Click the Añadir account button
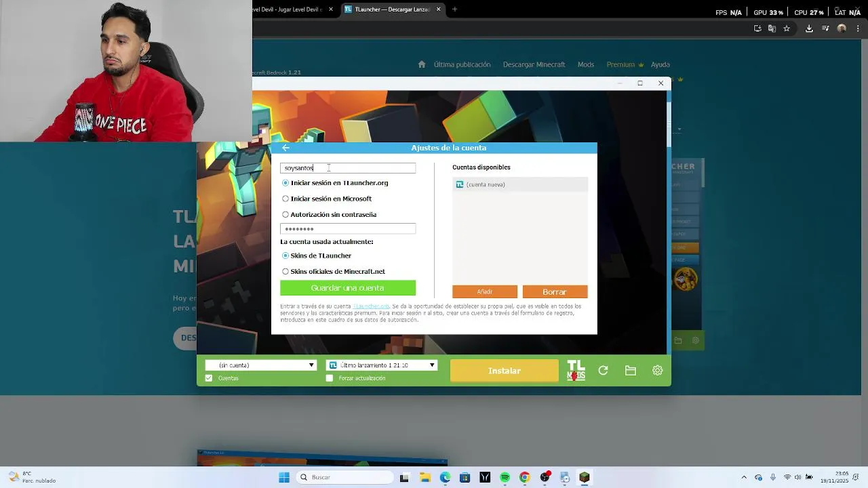The width and height of the screenshot is (868, 488). click(485, 291)
